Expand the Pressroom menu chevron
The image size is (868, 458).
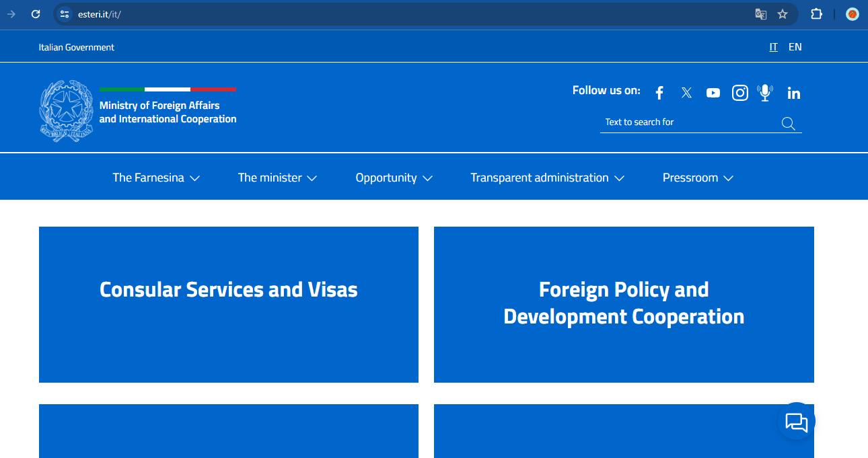(728, 178)
